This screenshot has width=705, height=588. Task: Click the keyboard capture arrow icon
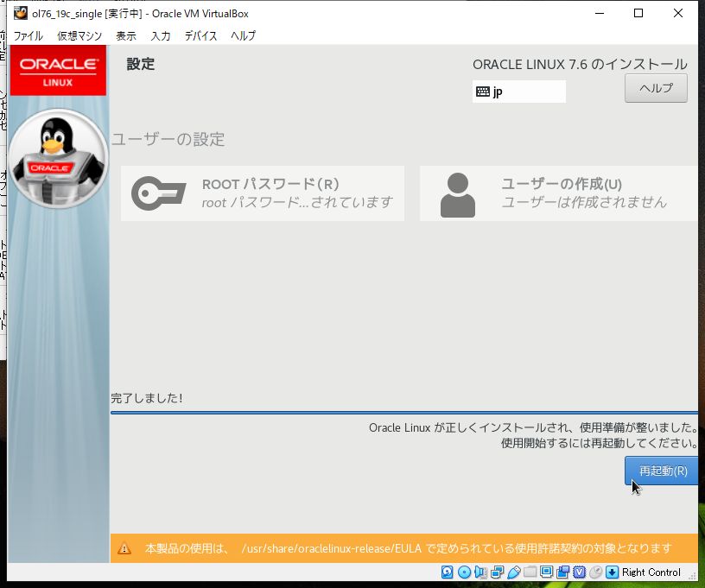612,572
